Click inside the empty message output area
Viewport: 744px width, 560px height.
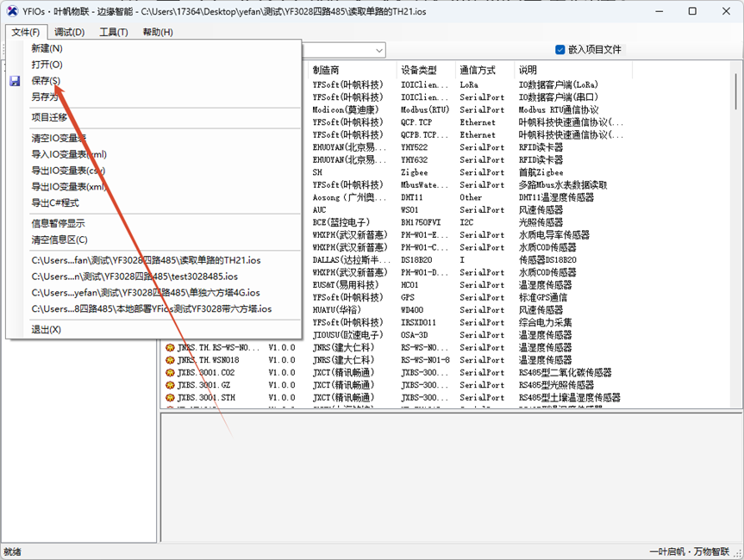click(x=452, y=477)
